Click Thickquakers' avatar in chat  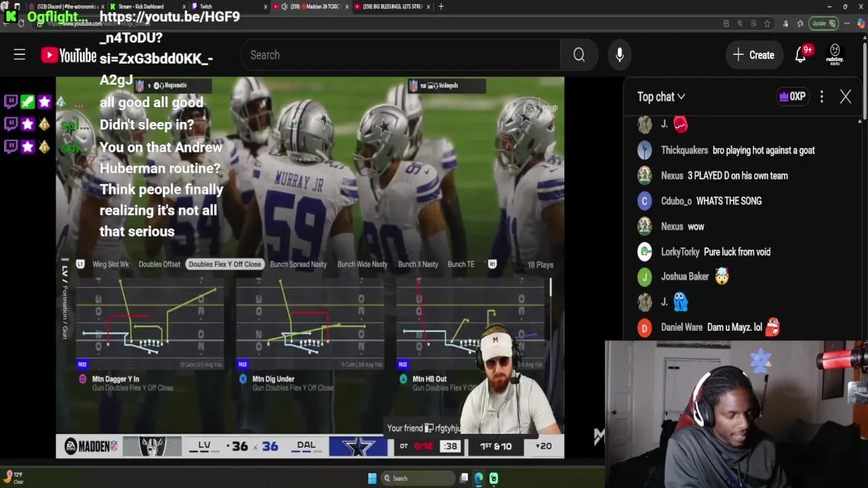click(x=644, y=150)
